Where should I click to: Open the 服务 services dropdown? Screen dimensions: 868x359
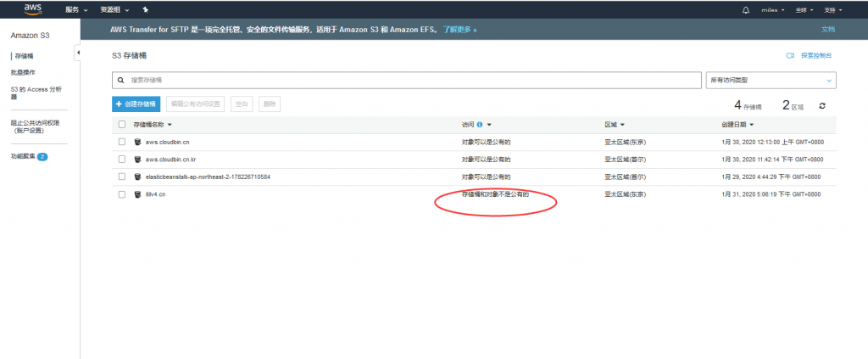(76, 10)
